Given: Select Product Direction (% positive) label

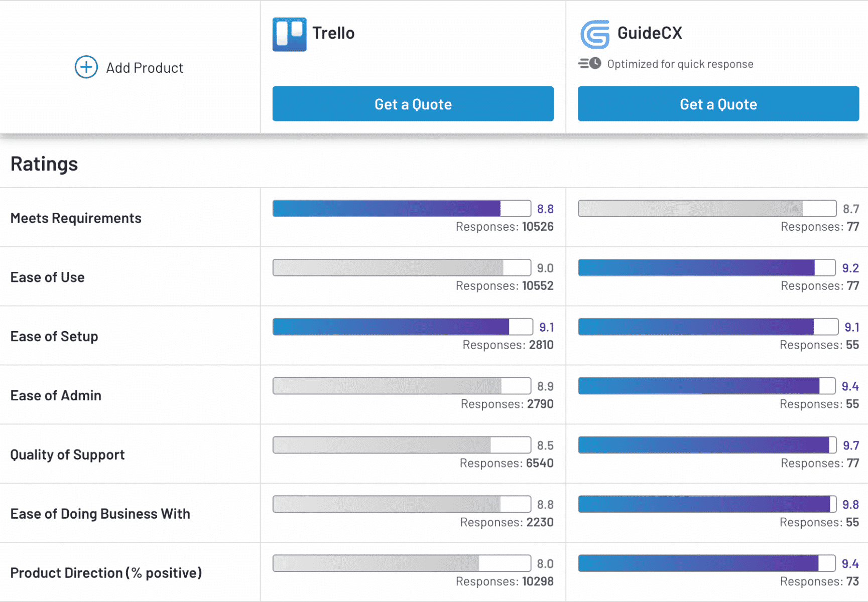Looking at the screenshot, I should [x=106, y=573].
